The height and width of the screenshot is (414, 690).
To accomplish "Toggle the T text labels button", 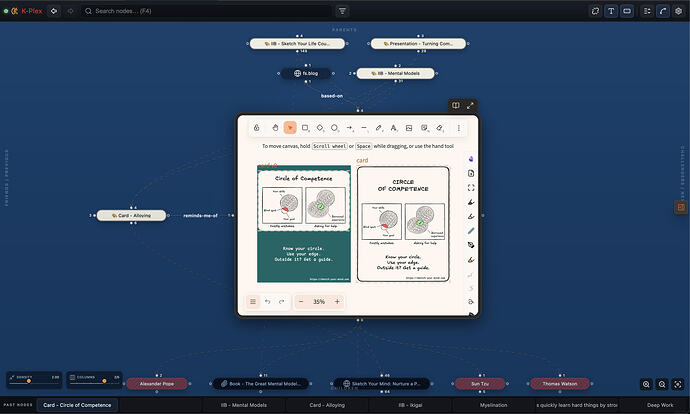I will 611,11.
